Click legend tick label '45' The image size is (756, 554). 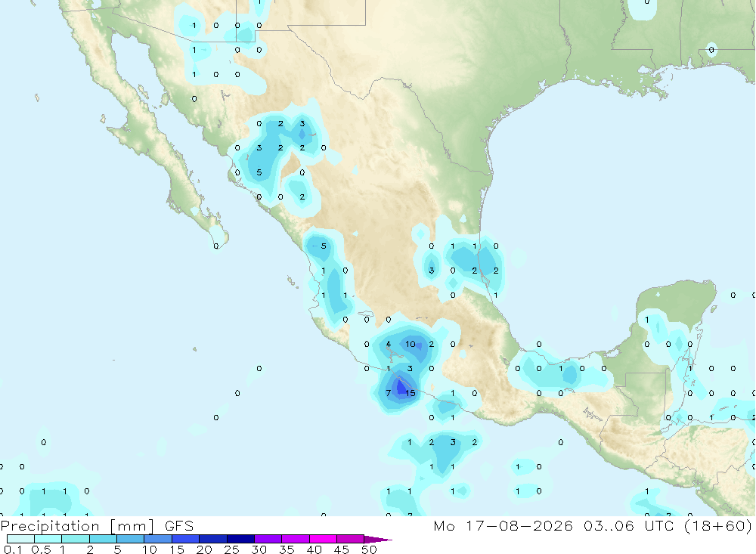342,549
